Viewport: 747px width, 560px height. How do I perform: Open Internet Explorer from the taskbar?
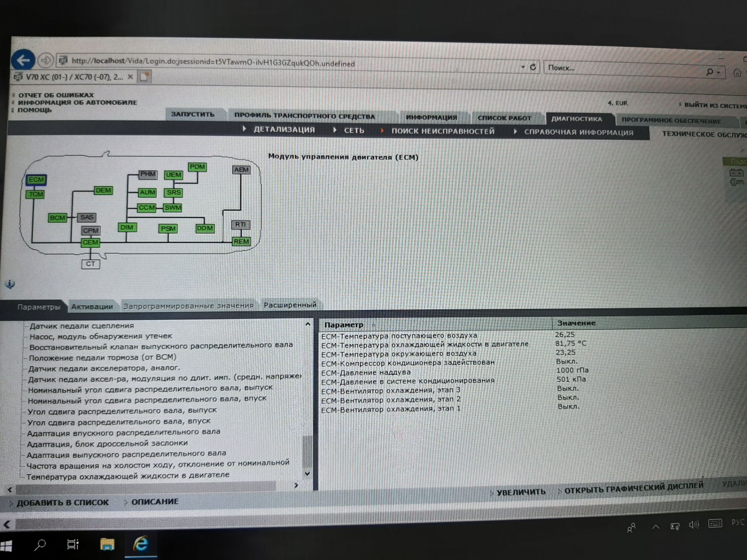[140, 544]
